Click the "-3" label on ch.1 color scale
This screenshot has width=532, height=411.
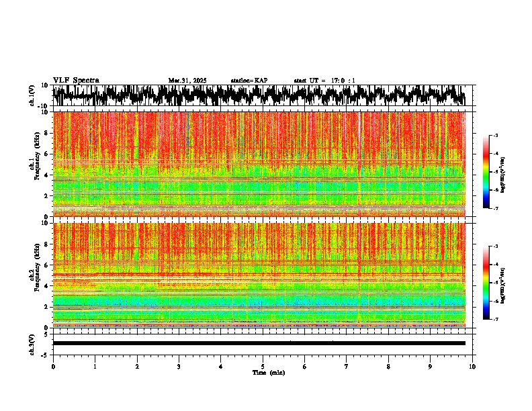pyautogui.click(x=495, y=135)
